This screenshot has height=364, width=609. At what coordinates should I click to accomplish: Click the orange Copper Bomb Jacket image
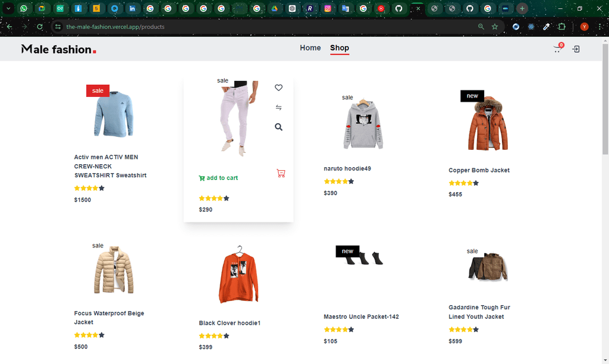[488, 124]
